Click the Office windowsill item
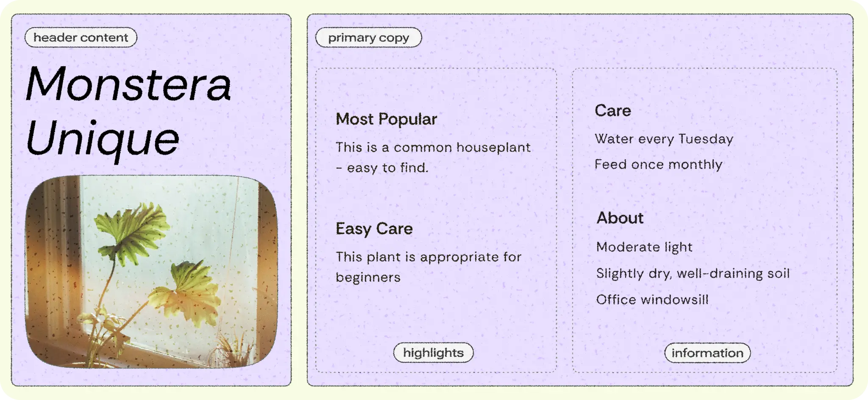The height and width of the screenshot is (400, 868). coord(652,300)
